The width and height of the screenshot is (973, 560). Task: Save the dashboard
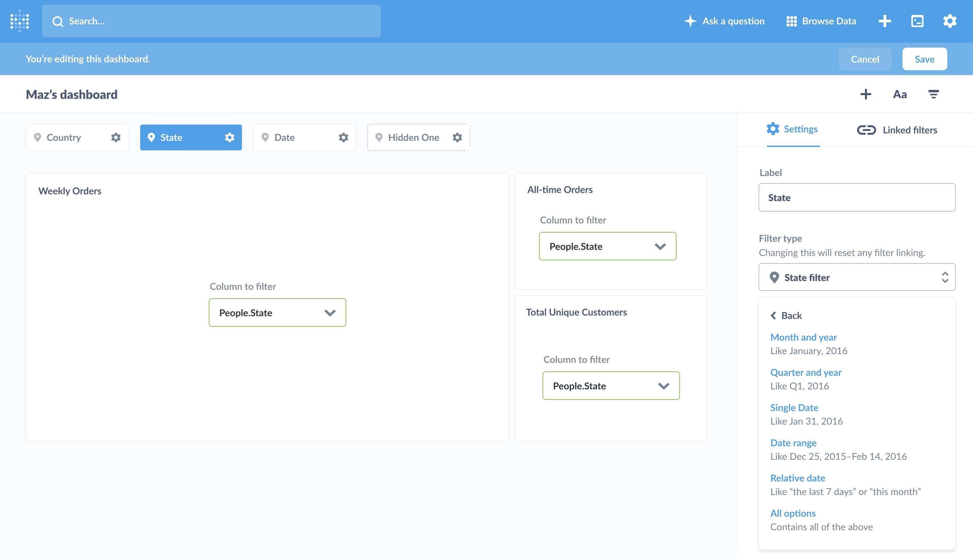[925, 59]
